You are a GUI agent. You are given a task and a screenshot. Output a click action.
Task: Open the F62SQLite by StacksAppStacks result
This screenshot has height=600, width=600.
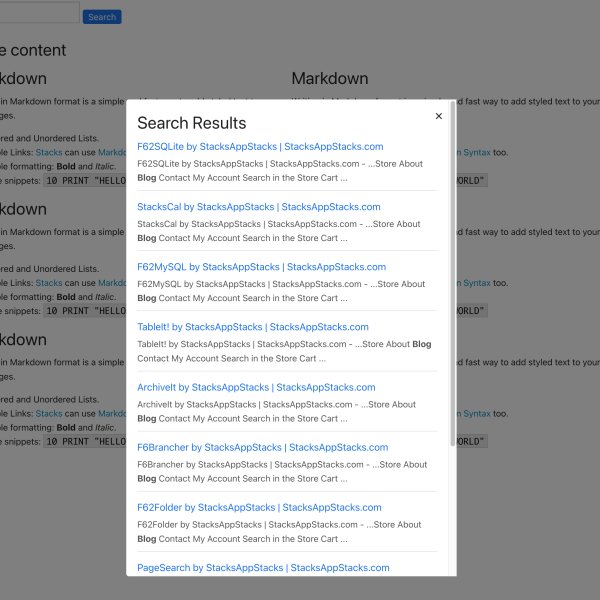pos(259,147)
